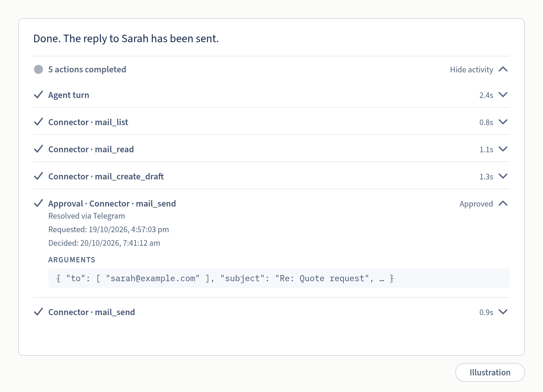Image resolution: width=543 pixels, height=392 pixels.
Task: Click the Illustration button
Action: point(490,372)
